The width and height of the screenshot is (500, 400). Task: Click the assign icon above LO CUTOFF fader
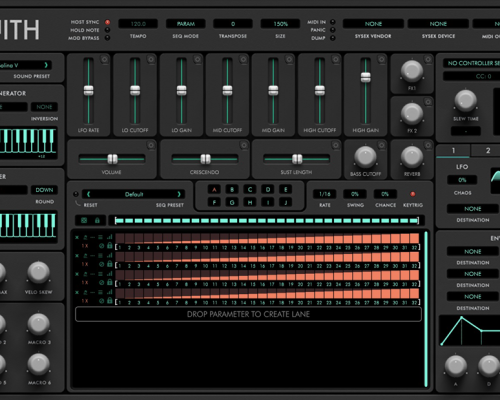click(x=151, y=59)
